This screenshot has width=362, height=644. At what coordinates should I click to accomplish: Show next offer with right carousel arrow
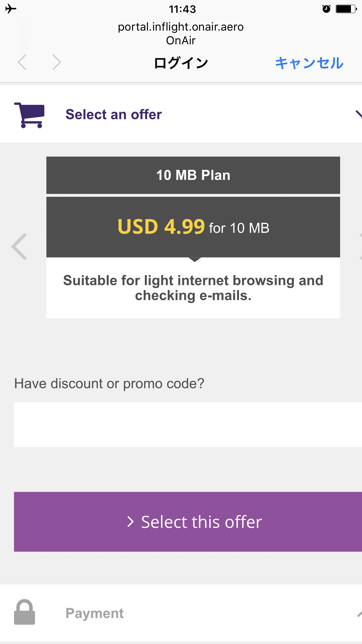[360, 246]
